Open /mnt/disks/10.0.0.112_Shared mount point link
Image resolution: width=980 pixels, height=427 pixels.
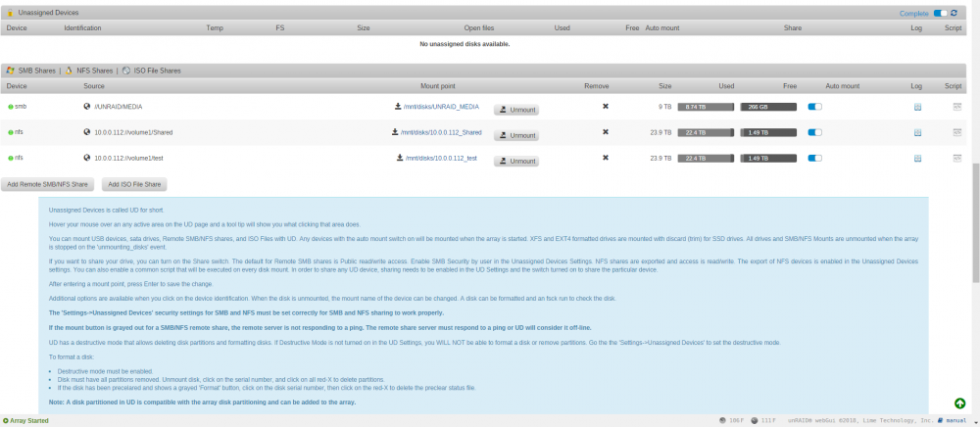coord(441,132)
